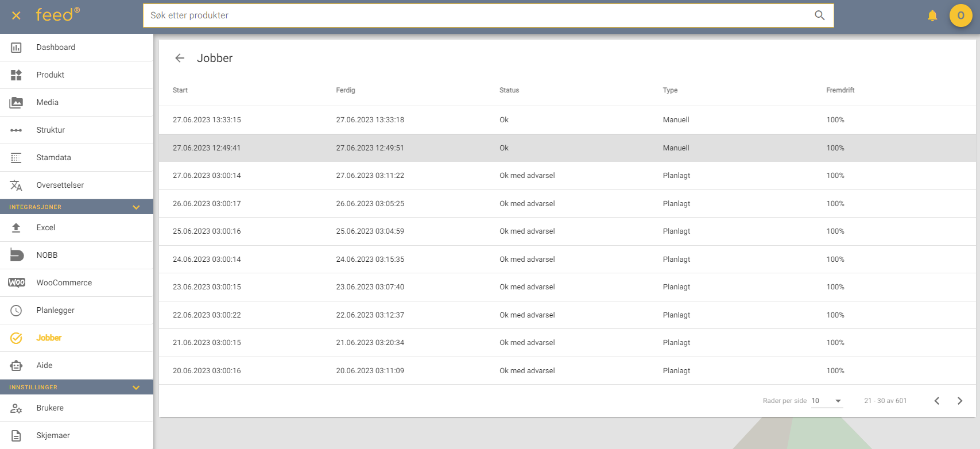Open WooCommerce integration
The width and height of the screenshot is (980, 449).
[x=76, y=283]
